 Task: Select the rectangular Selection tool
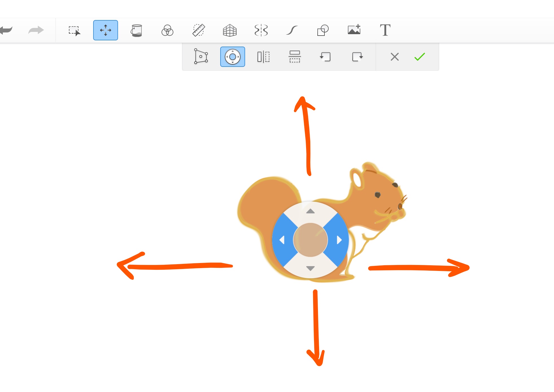tap(74, 30)
